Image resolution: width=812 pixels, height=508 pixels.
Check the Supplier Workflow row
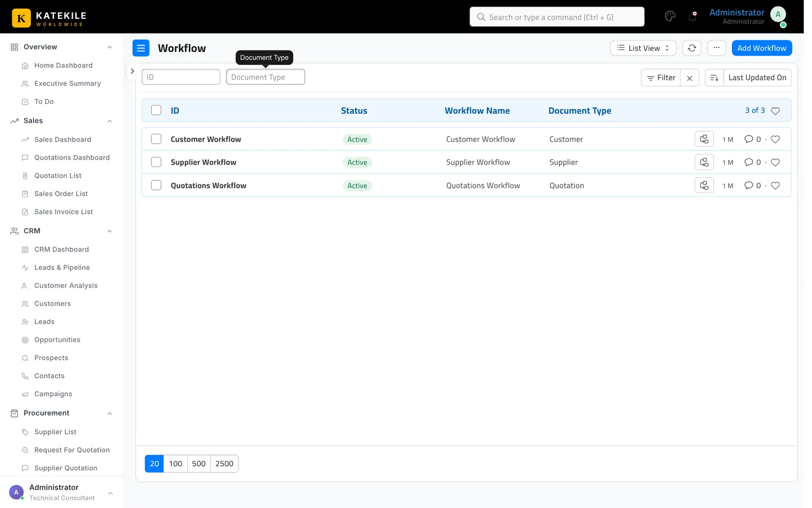[156, 162]
